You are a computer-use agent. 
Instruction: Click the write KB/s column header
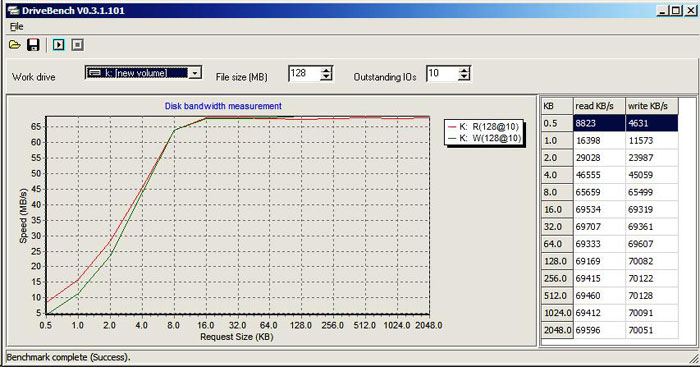coord(652,106)
